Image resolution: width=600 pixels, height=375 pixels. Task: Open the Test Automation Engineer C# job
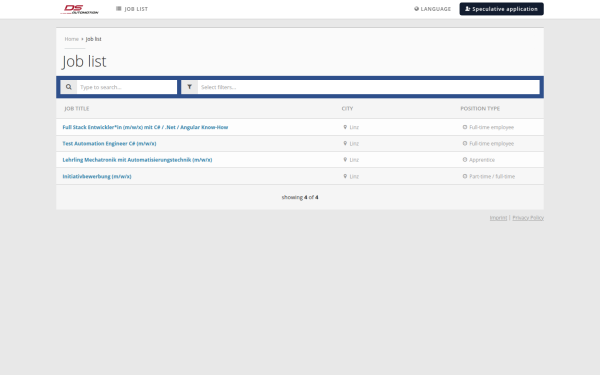[109, 143]
